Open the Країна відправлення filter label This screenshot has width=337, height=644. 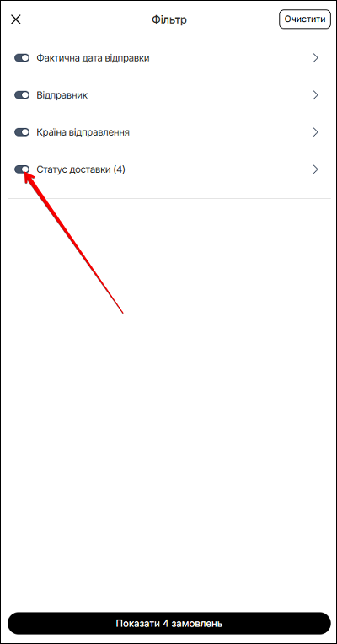(x=83, y=132)
